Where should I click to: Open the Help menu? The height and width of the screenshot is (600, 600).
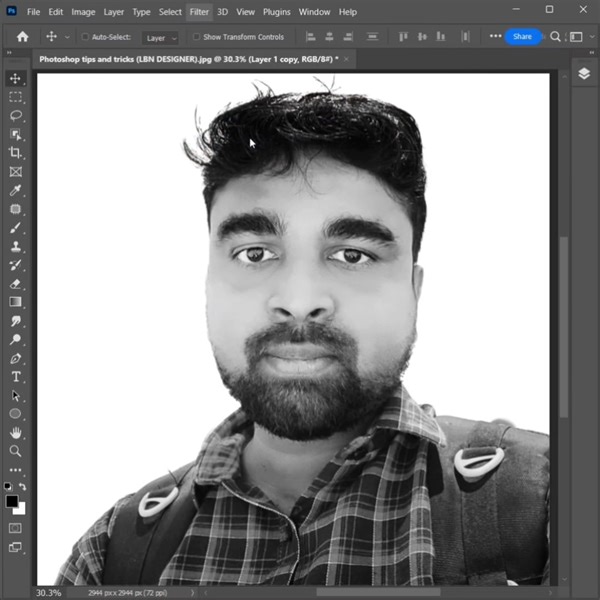click(x=347, y=12)
